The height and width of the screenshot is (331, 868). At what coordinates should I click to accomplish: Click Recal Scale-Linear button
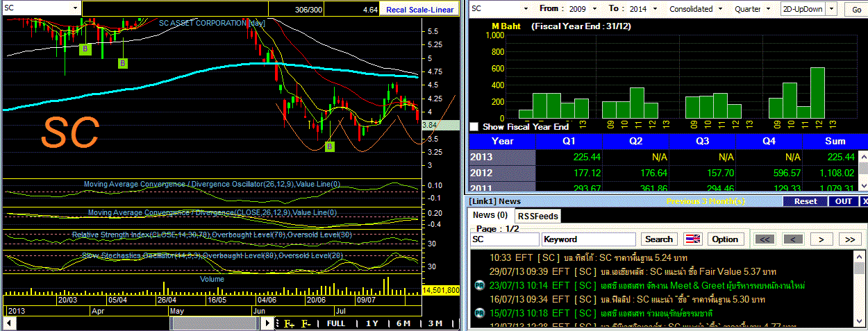coord(419,10)
